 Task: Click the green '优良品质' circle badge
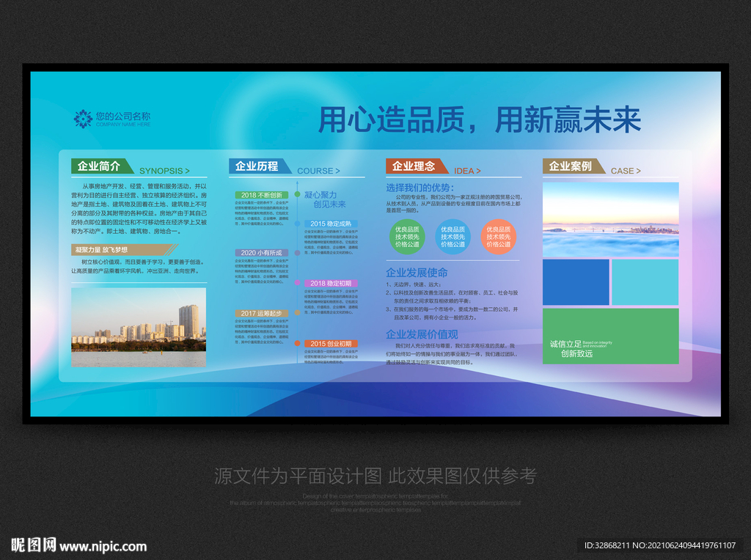407,237
